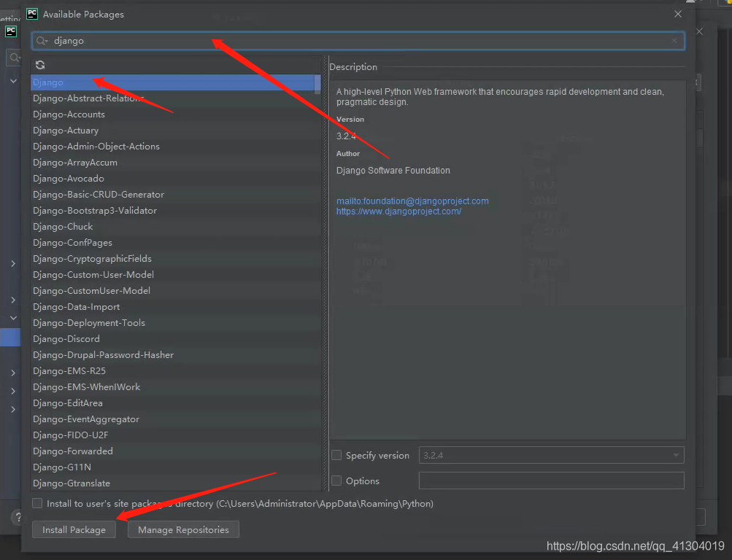
Task: Enable the Options checkbox
Action: (336, 481)
